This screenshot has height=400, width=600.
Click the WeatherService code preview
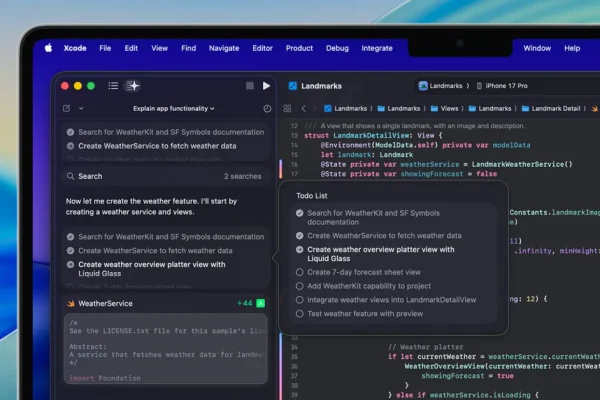166,349
